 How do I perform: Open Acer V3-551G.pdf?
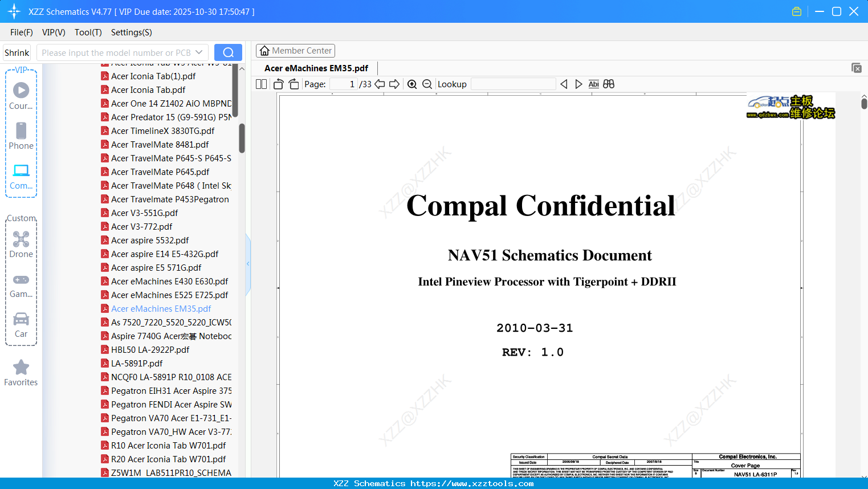click(145, 213)
